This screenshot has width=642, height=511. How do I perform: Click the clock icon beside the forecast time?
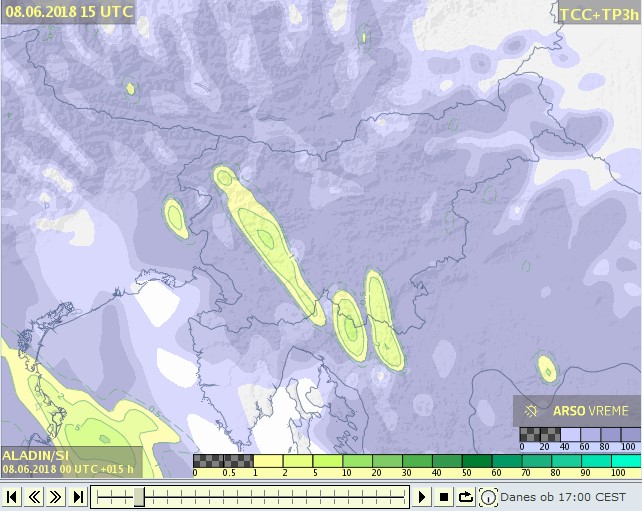tap(488, 497)
